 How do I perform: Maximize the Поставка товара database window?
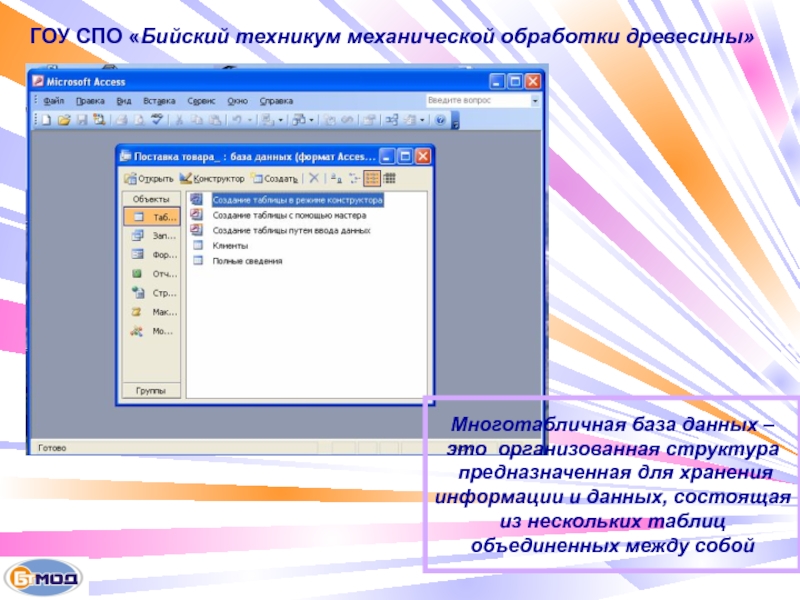tap(405, 157)
